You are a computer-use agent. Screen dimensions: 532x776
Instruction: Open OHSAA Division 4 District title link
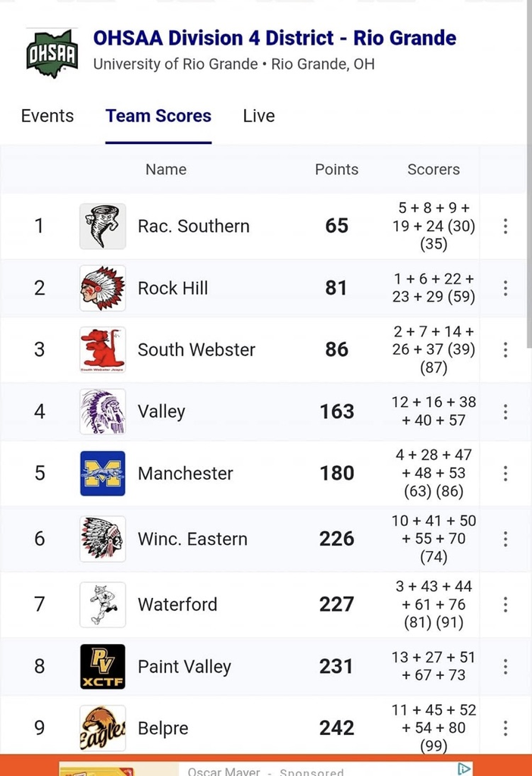tap(274, 38)
